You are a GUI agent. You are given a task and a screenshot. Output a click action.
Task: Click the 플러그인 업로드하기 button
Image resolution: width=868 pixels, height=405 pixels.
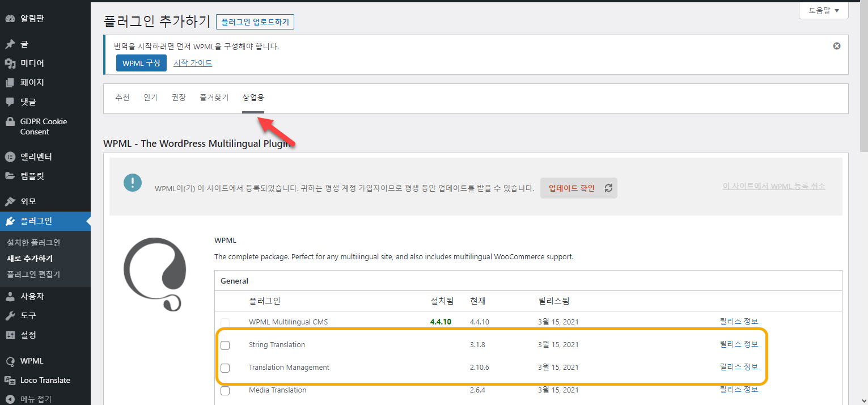tap(255, 22)
